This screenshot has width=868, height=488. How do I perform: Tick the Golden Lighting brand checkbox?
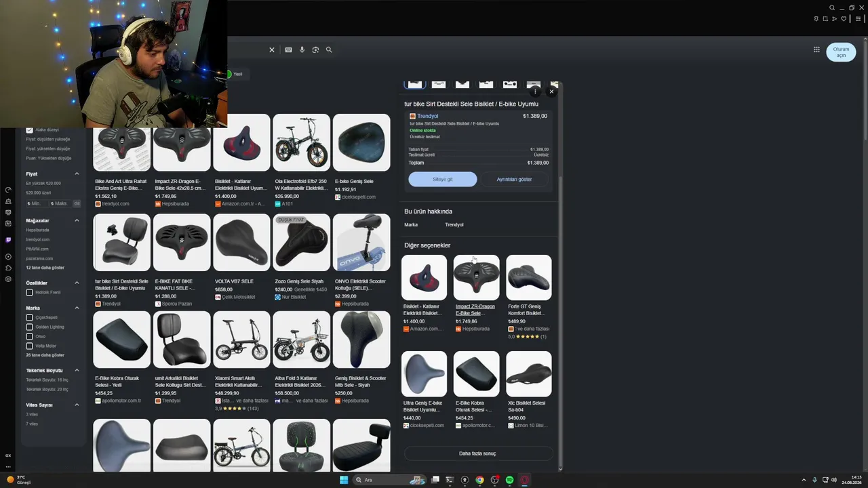(x=29, y=327)
